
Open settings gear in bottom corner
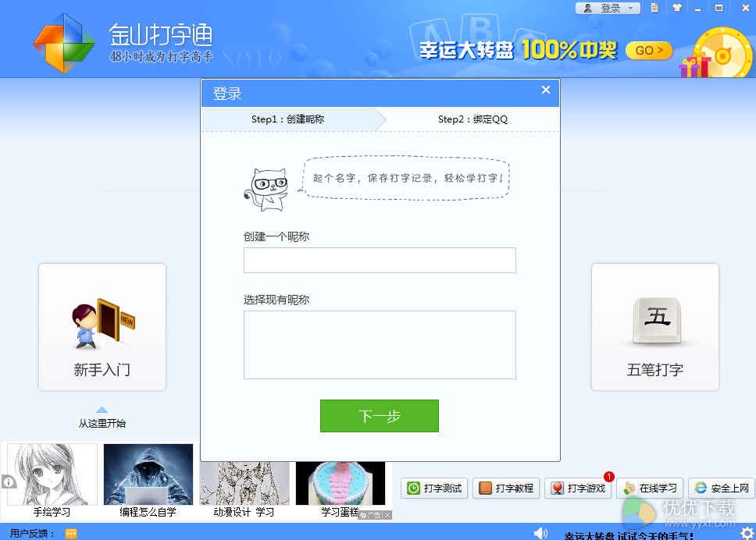click(x=747, y=533)
